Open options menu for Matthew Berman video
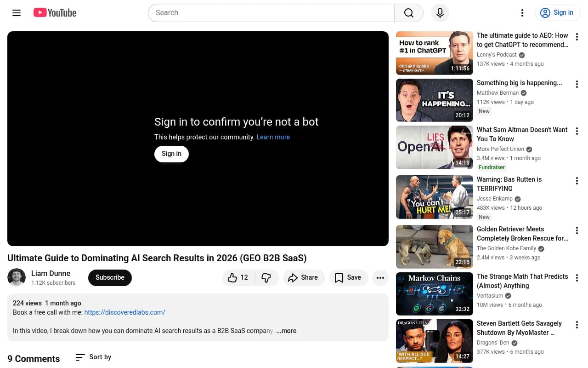Image resolution: width=588 pixels, height=368 pixels. [x=577, y=84]
